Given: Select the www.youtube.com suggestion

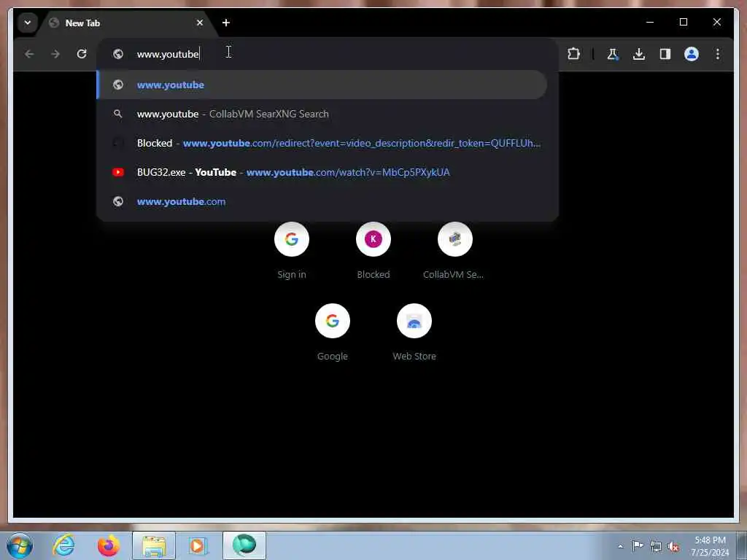Looking at the screenshot, I should tap(322, 201).
